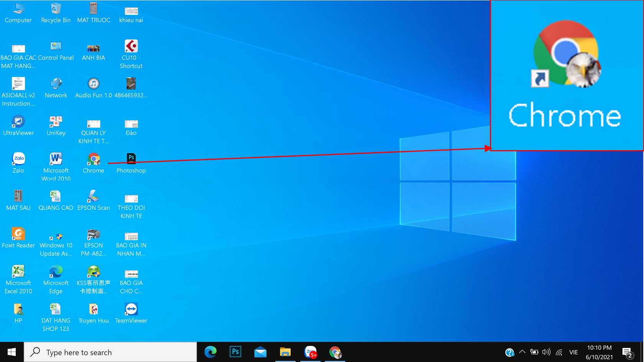Select Microsoft Word 2010 shortcut
The width and height of the screenshot is (644, 362).
(x=56, y=167)
